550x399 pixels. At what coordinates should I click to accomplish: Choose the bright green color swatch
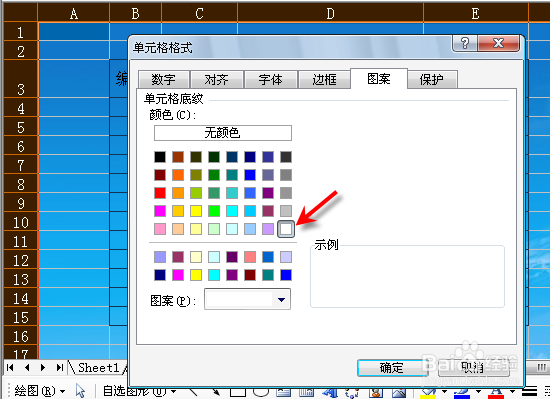[214, 211]
